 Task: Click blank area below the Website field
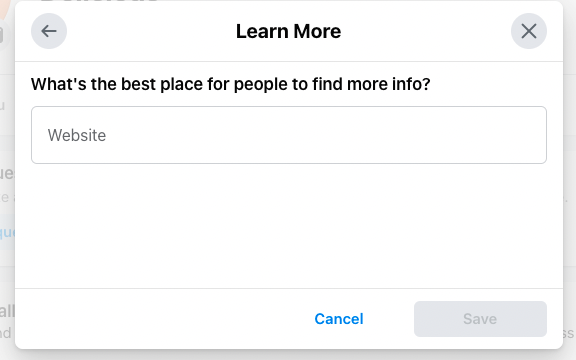click(289, 226)
